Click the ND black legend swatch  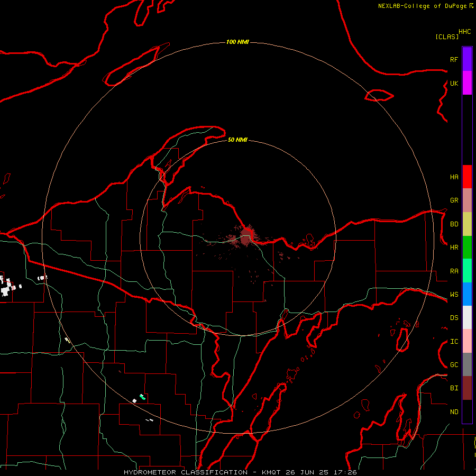click(467, 411)
